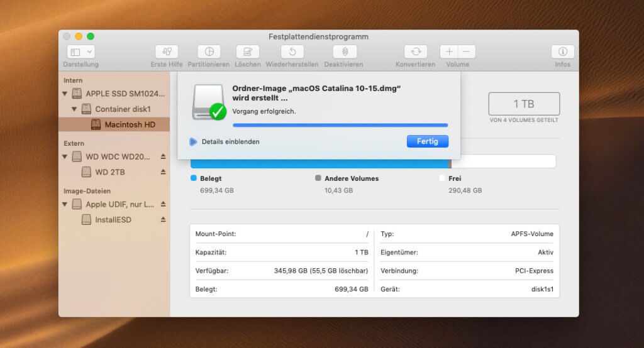Image resolution: width=644 pixels, height=348 pixels.
Task: Click the image creation progress bar
Action: tap(340, 125)
